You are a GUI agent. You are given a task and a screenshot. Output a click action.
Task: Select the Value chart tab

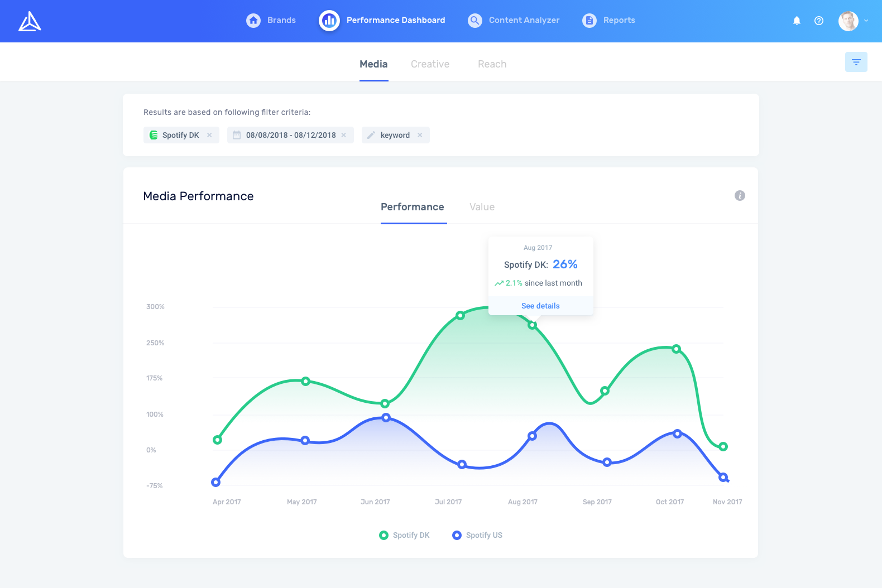click(x=482, y=207)
